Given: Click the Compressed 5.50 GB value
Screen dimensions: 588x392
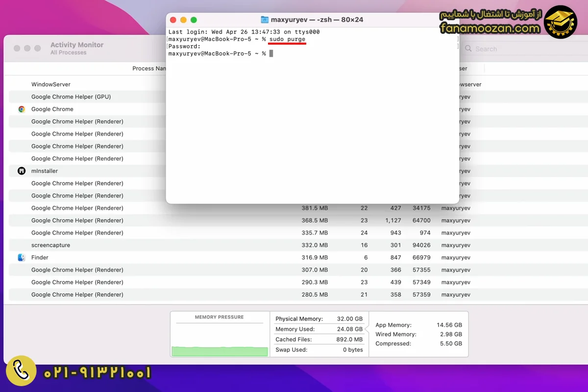Looking at the screenshot, I should pos(451,343).
